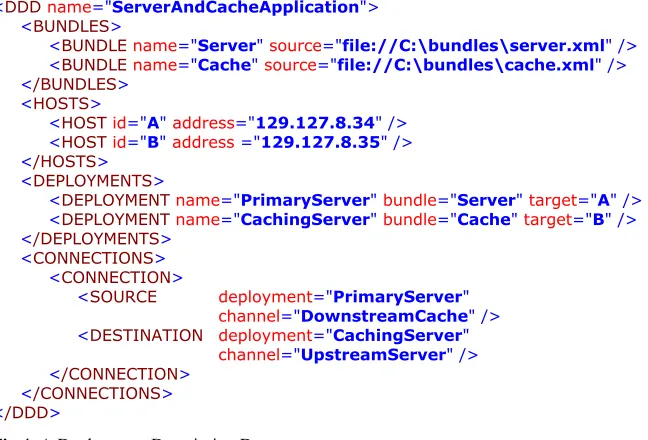Select the closing /DDD tag

(x=30, y=413)
